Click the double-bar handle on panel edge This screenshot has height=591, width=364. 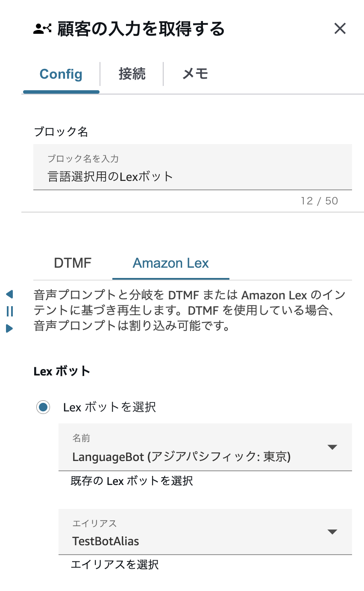[10, 311]
